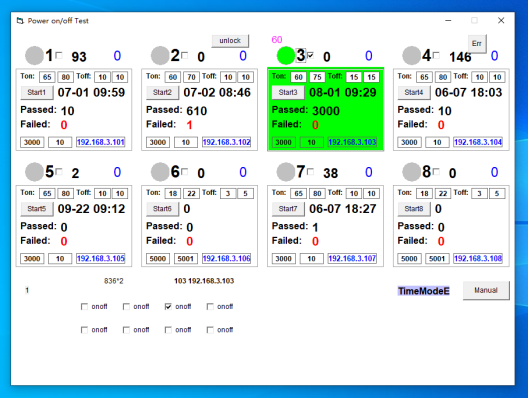Click channel 2 Passed value 610
Screen dimensions: 528x399
click(x=197, y=111)
